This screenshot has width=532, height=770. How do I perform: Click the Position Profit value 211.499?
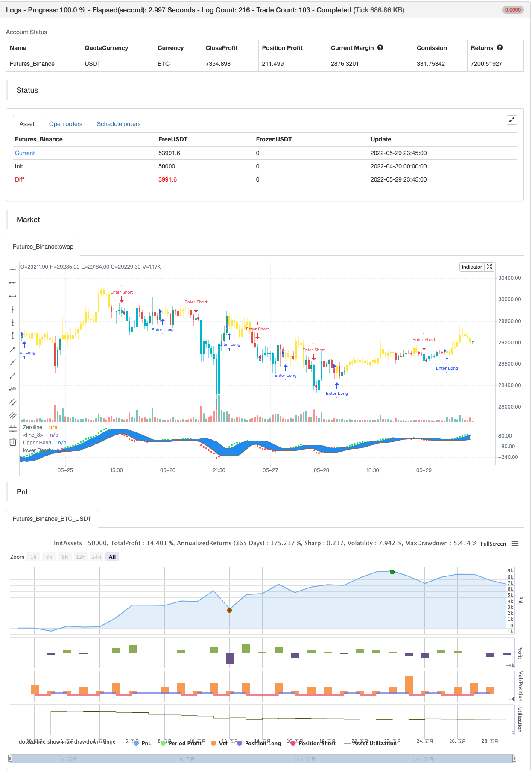click(273, 64)
